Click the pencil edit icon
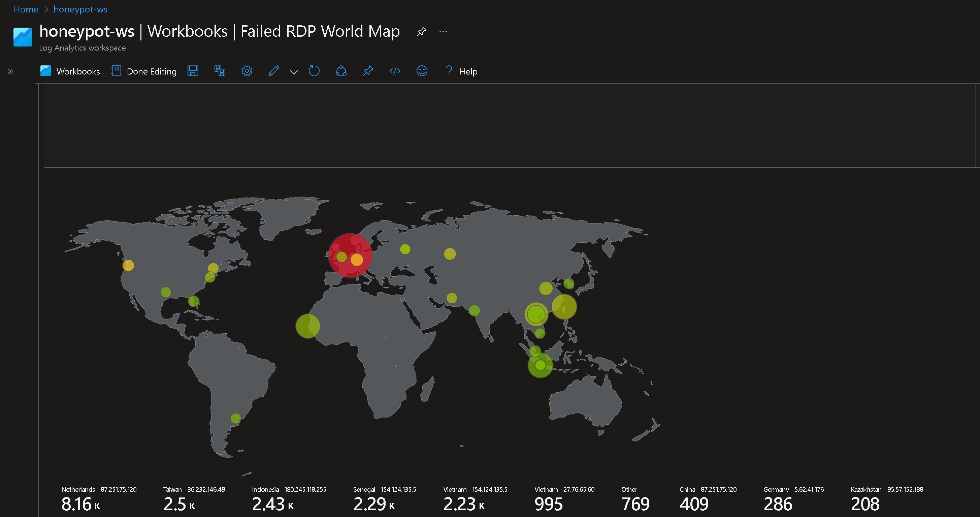Image resolution: width=980 pixels, height=517 pixels. click(x=273, y=71)
